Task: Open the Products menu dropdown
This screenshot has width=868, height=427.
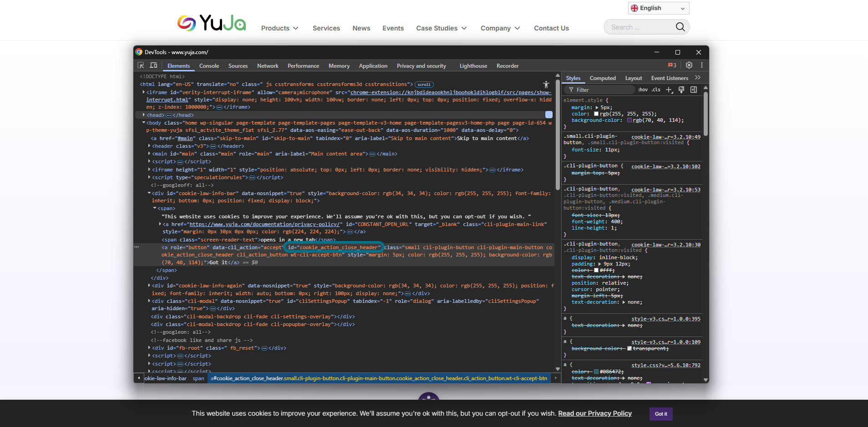Action: point(279,28)
